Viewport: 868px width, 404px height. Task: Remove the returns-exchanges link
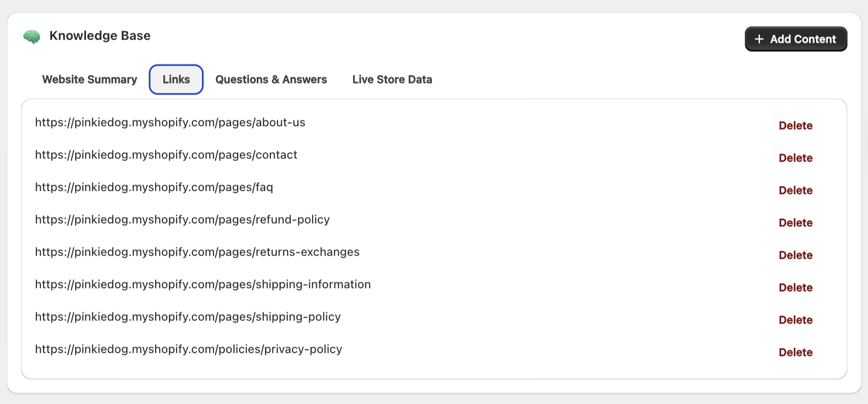coord(795,255)
